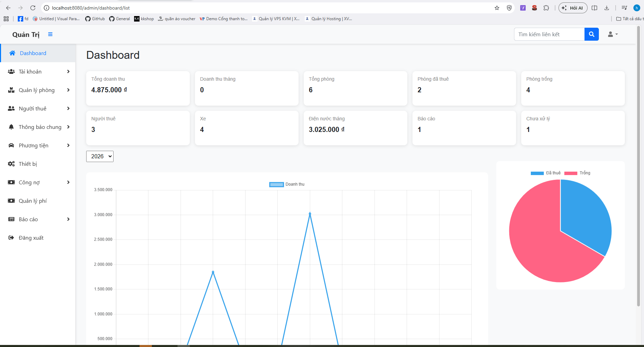The height and width of the screenshot is (347, 644).
Task: Reload the page with refresh icon
Action: coord(33,8)
